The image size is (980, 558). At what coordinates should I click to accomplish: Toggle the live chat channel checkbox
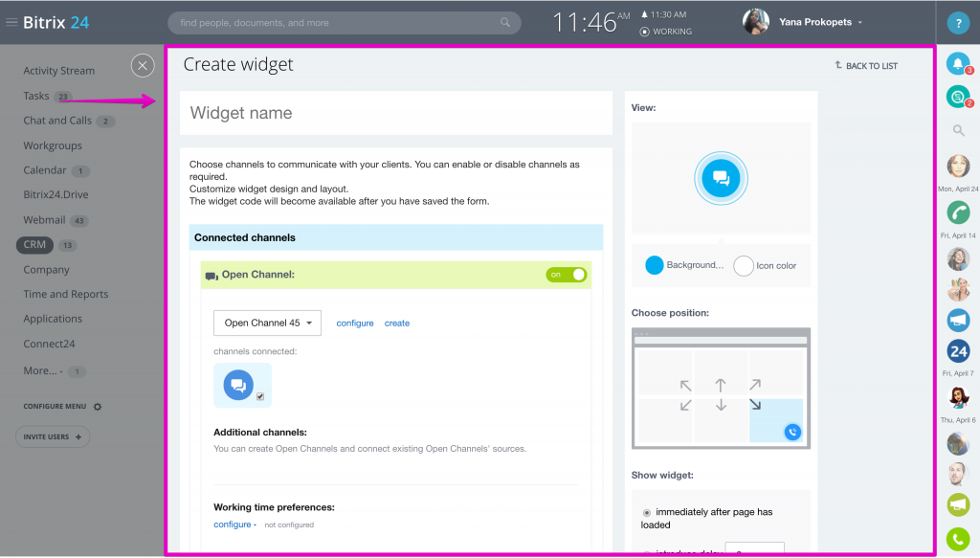(x=260, y=396)
